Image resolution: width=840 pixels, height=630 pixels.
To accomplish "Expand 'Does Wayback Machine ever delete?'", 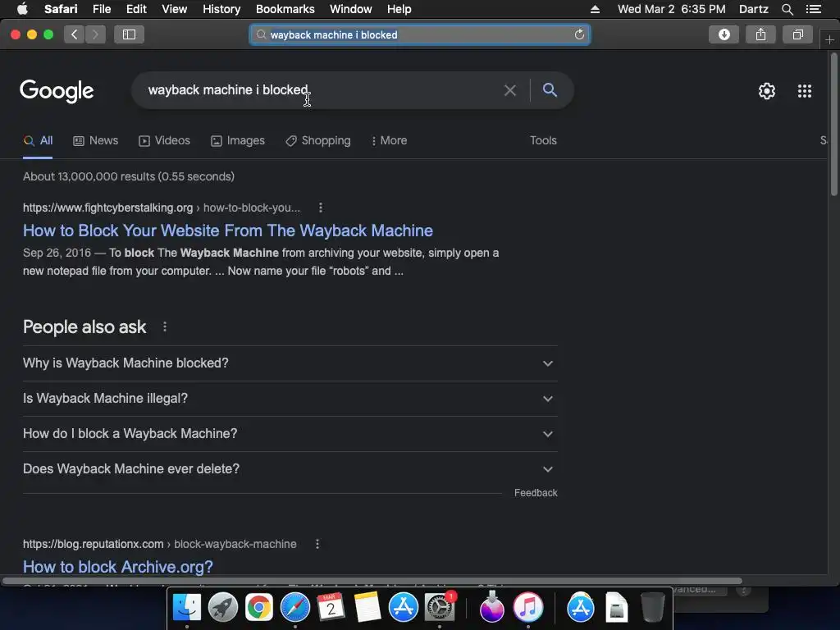I will click(x=290, y=469).
